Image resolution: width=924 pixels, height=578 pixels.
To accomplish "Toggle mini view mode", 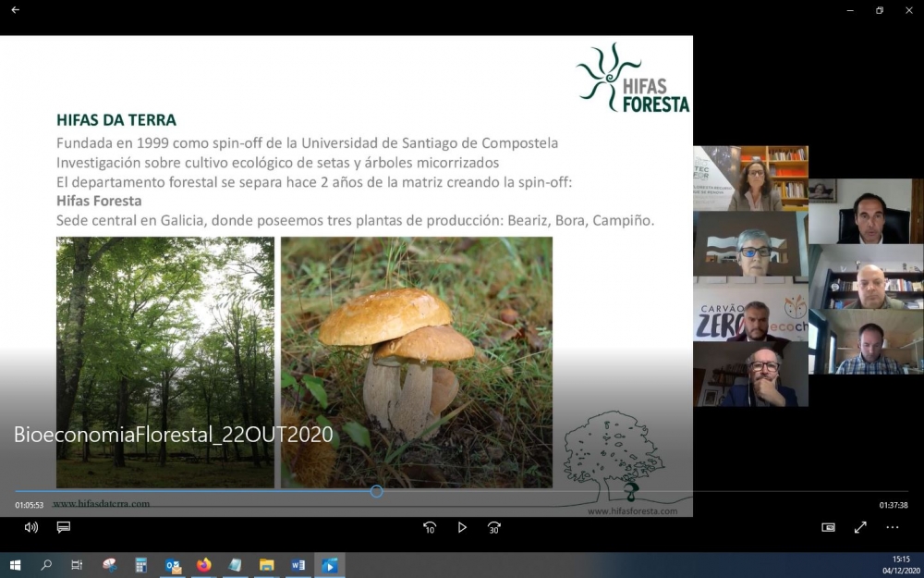I will [828, 527].
